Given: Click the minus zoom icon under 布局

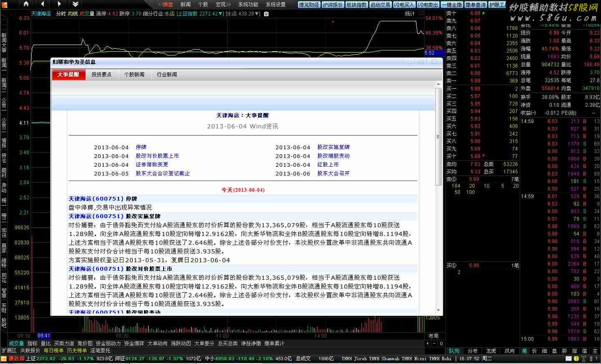Looking at the screenshot, I should click(x=434, y=344).
